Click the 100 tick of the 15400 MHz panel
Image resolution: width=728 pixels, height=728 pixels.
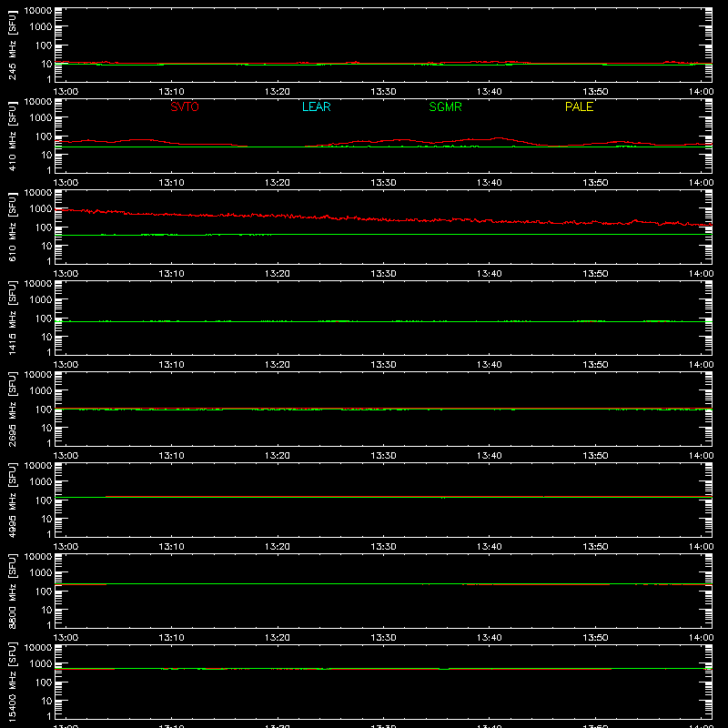(x=44, y=682)
